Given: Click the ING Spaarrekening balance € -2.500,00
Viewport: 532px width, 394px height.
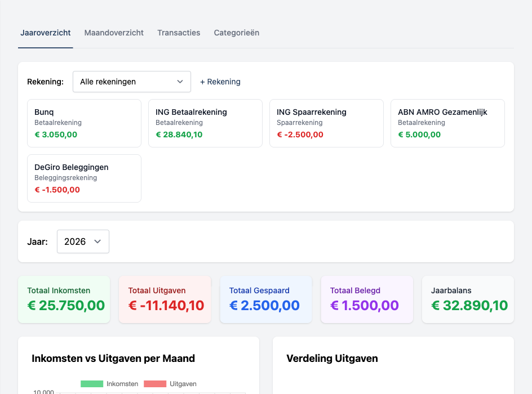Looking at the screenshot, I should pyautogui.click(x=300, y=135).
